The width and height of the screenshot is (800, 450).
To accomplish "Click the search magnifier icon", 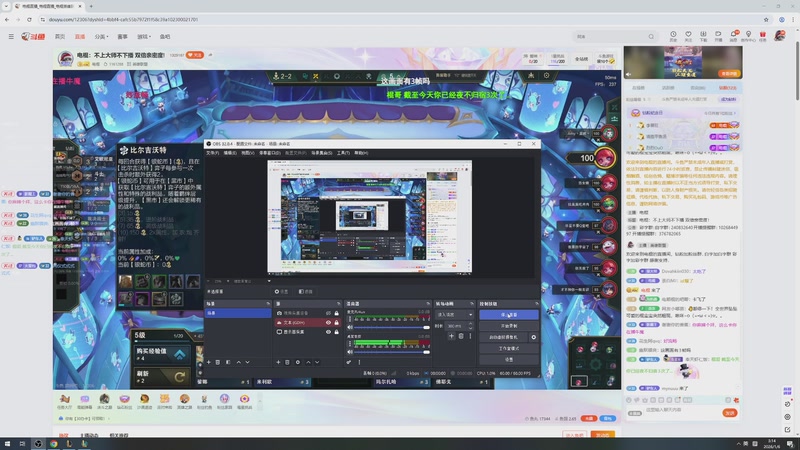I will (x=651, y=37).
